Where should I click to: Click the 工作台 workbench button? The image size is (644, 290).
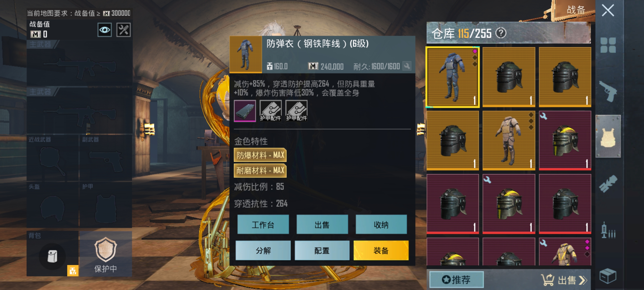click(x=263, y=224)
